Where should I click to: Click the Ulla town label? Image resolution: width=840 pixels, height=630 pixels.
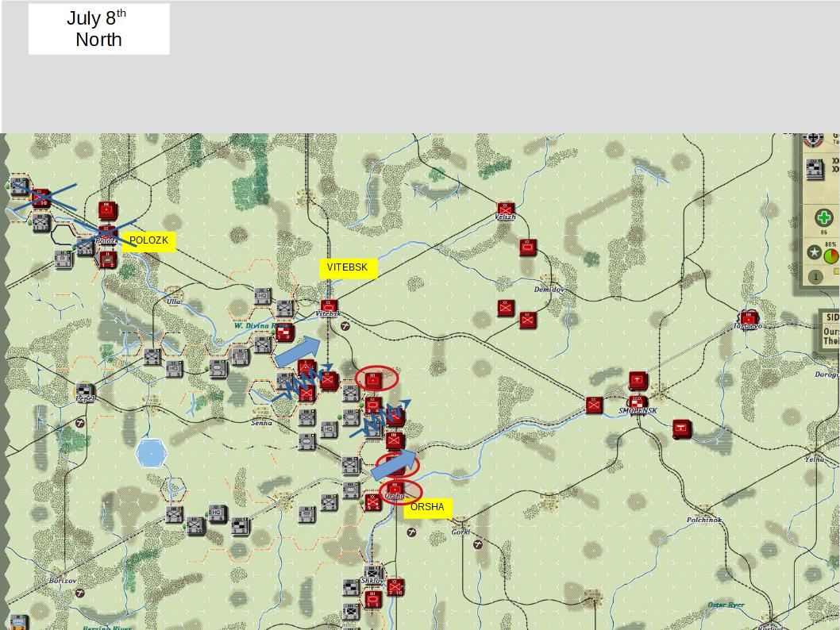click(x=173, y=302)
